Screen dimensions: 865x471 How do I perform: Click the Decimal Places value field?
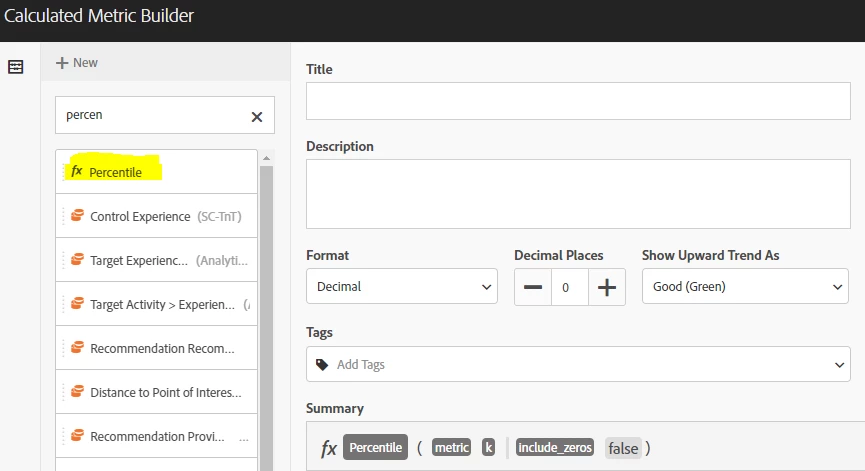570,287
